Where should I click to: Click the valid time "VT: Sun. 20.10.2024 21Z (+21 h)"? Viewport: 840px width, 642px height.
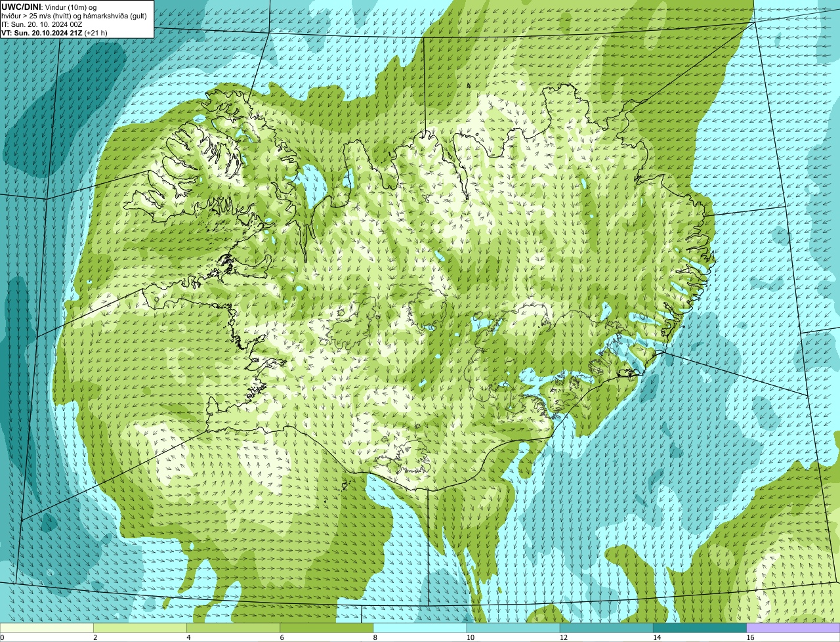(55, 33)
